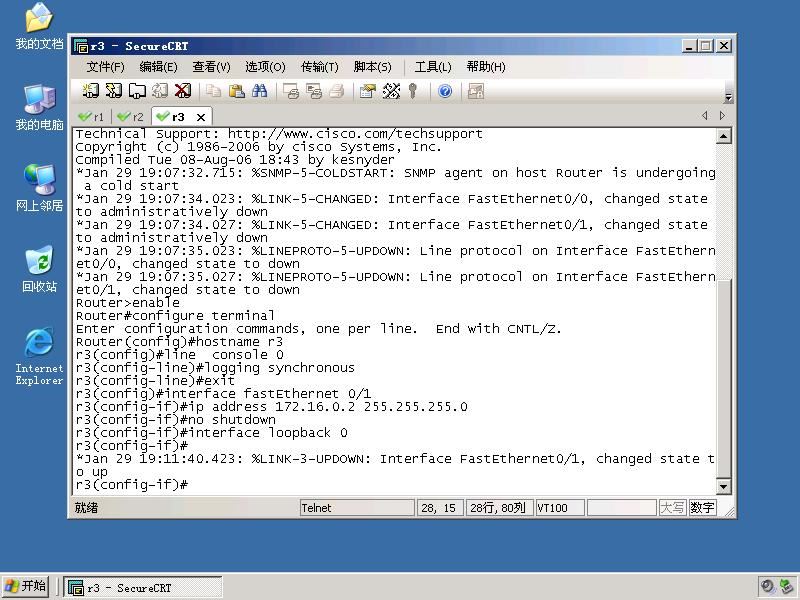Select the 我的文档 desktop icon
Image resolution: width=800 pixels, height=600 pixels.
(x=39, y=27)
